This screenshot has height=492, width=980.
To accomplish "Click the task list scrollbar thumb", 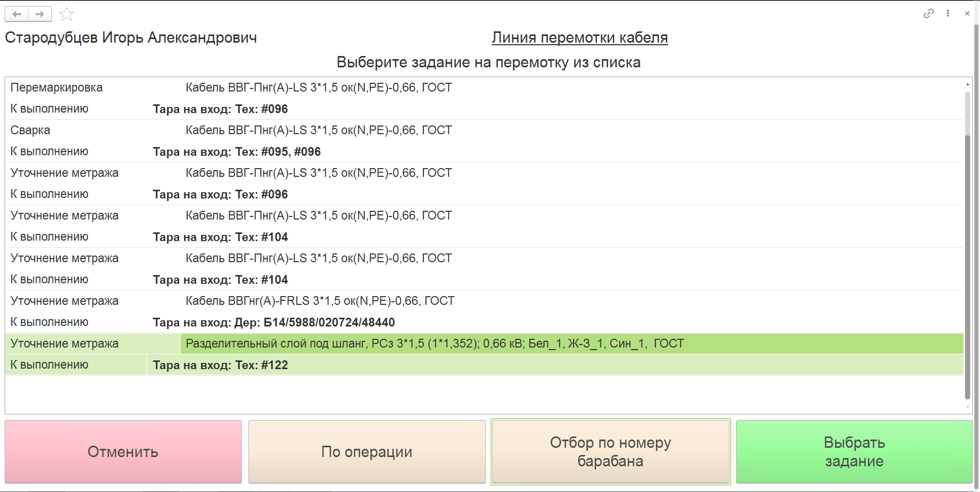I will 968,267.
